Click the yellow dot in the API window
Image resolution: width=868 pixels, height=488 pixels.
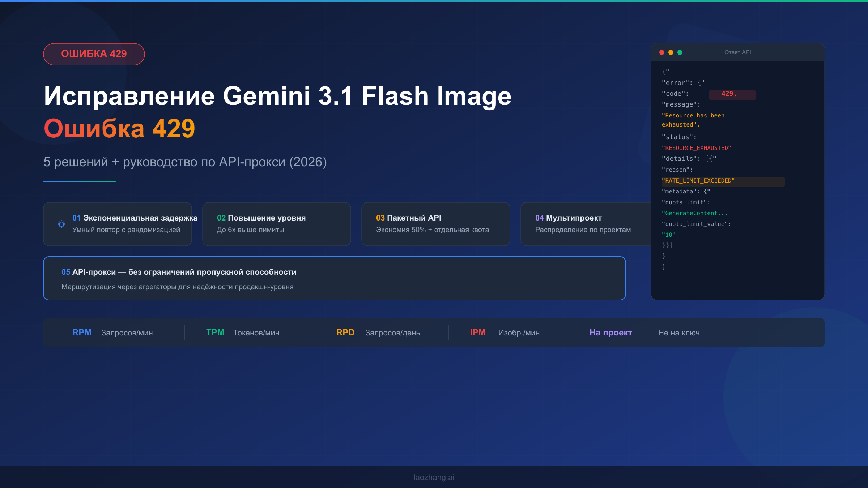[x=671, y=52]
